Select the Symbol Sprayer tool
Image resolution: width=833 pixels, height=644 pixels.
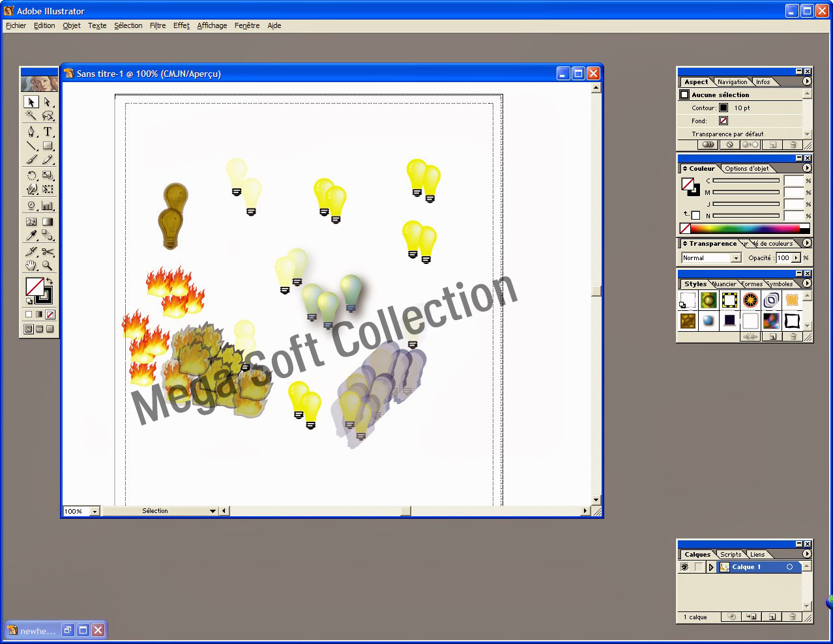[31, 206]
